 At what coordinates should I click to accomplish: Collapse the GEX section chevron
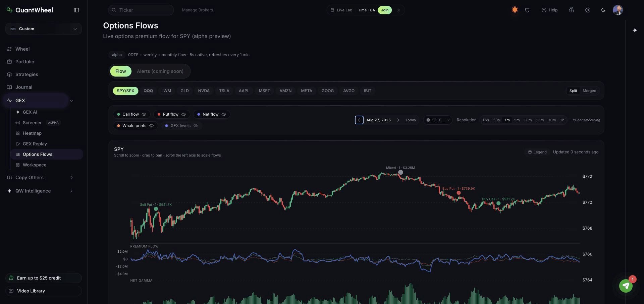coord(71,101)
